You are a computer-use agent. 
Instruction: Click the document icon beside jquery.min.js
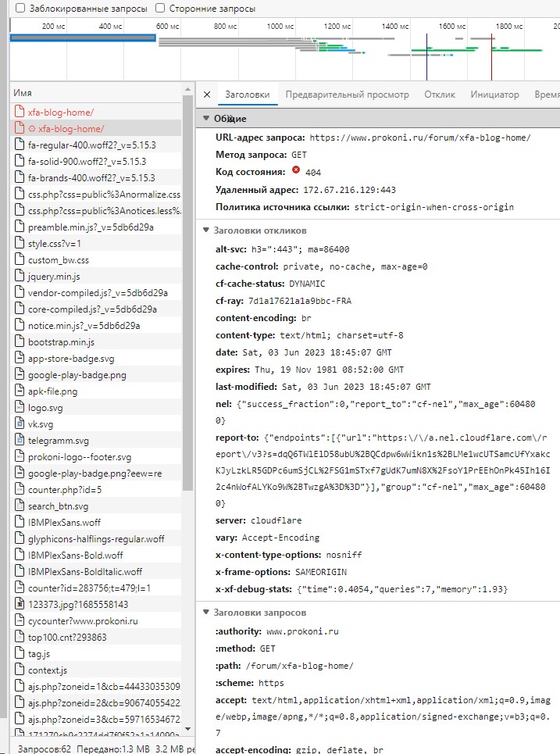point(20,277)
